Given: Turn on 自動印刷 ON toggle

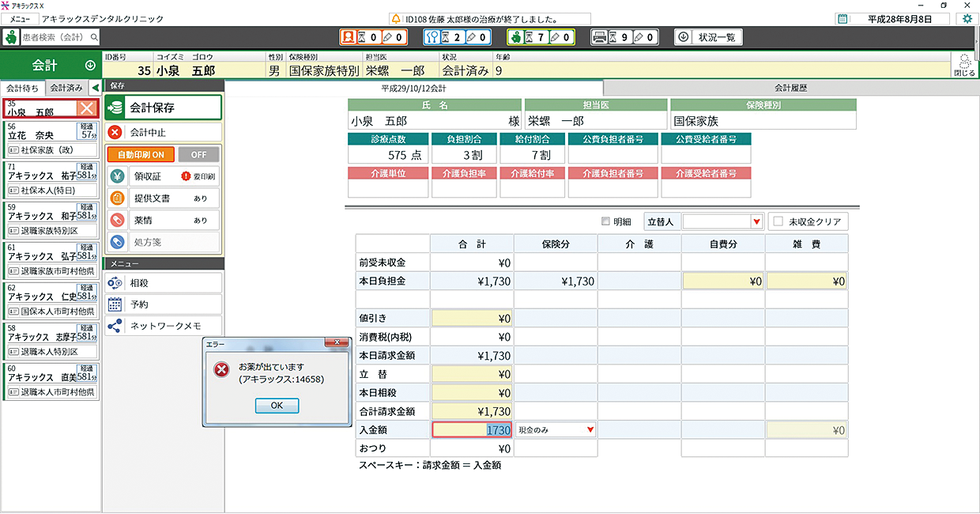Looking at the screenshot, I should [141, 155].
